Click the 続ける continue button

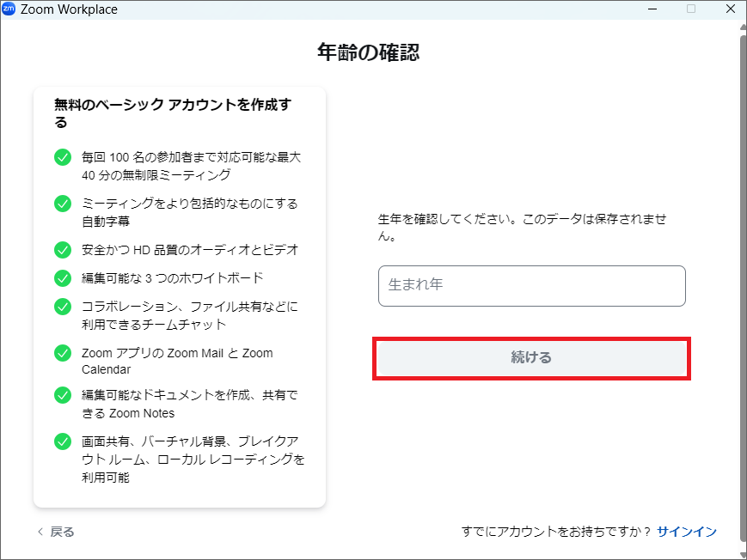(531, 357)
